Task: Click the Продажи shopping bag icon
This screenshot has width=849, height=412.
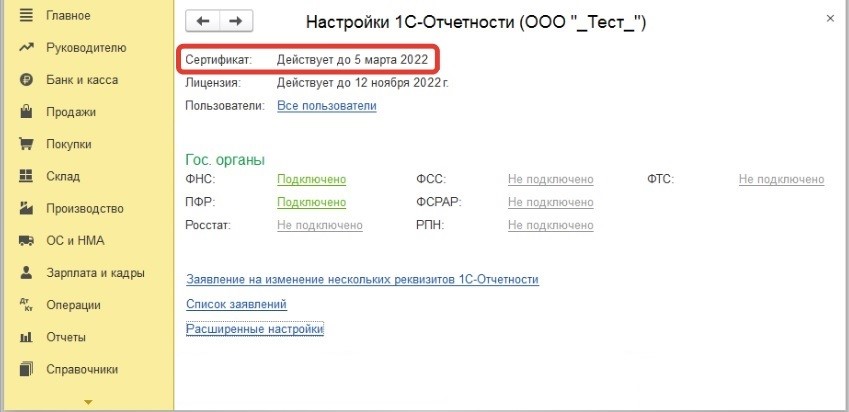Action: click(26, 112)
